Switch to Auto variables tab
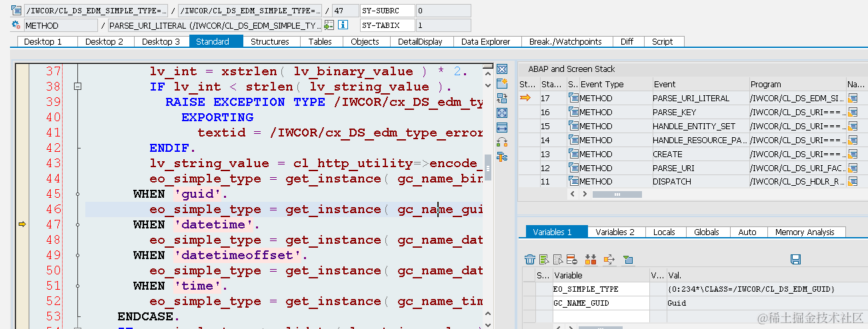868x329 pixels. coord(747,232)
